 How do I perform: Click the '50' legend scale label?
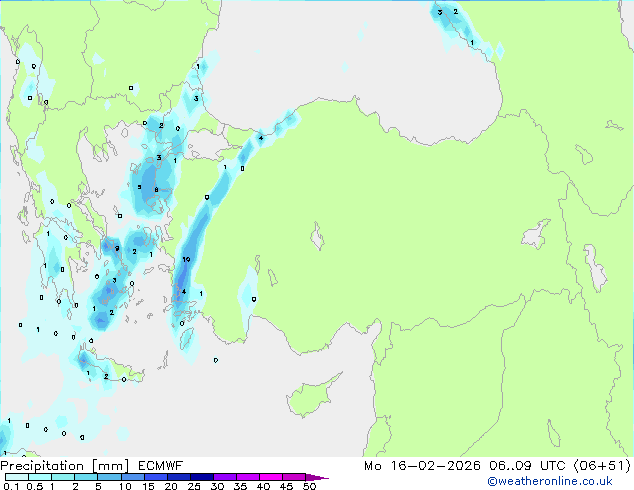(x=309, y=486)
